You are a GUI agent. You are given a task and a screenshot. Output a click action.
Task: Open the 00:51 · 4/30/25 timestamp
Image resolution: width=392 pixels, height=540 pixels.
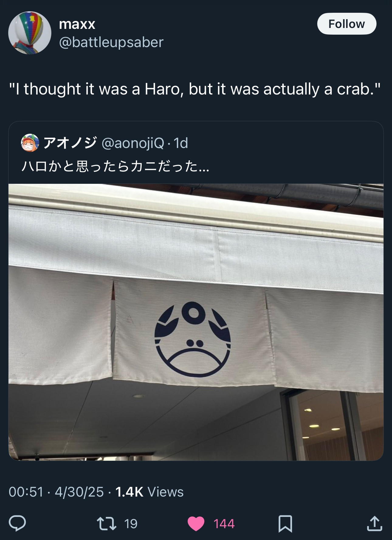[x=56, y=492]
